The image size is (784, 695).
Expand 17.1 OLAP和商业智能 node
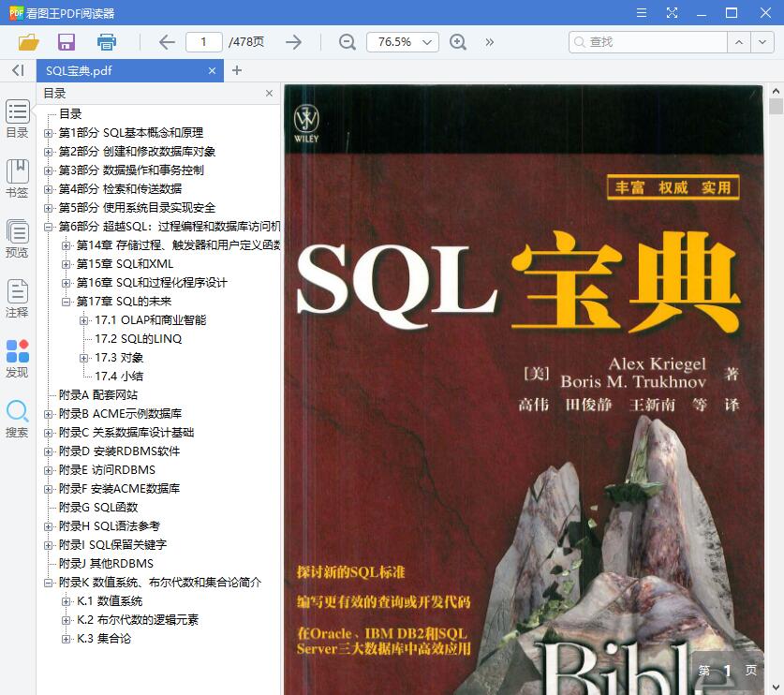click(x=84, y=320)
